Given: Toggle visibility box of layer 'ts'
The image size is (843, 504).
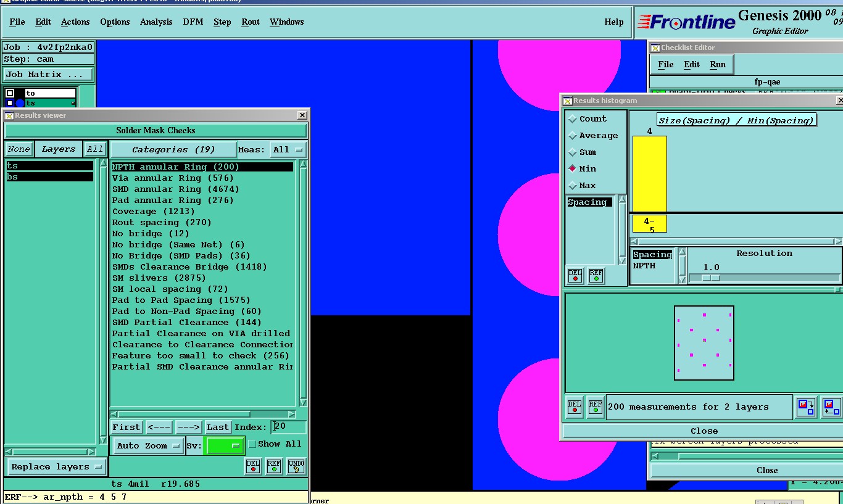Looking at the screenshot, I should coord(10,103).
